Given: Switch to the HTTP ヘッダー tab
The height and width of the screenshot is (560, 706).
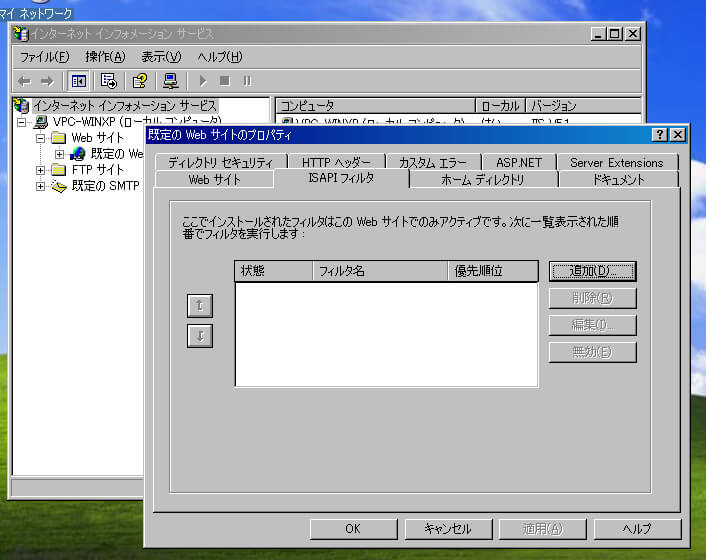Looking at the screenshot, I should [336, 162].
